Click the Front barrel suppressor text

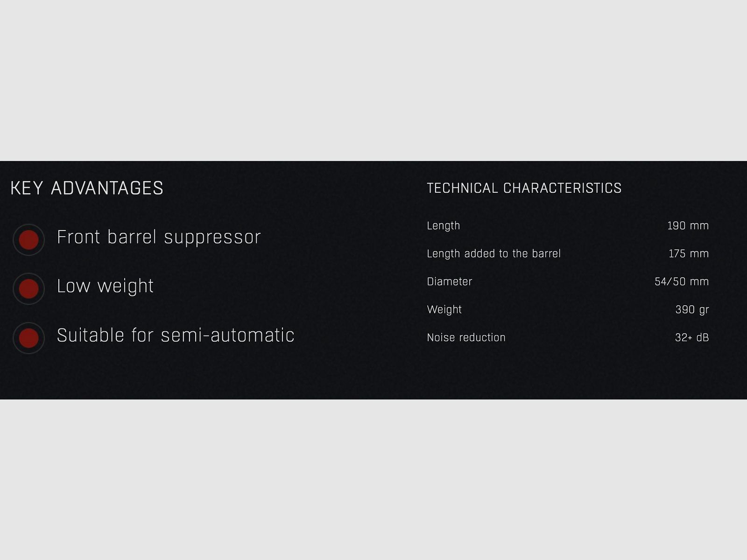click(x=159, y=237)
